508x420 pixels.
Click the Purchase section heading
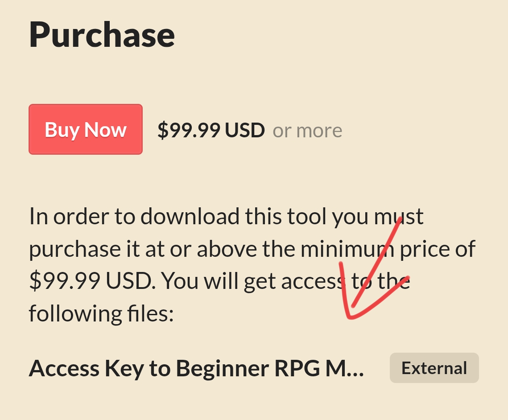coord(102,35)
